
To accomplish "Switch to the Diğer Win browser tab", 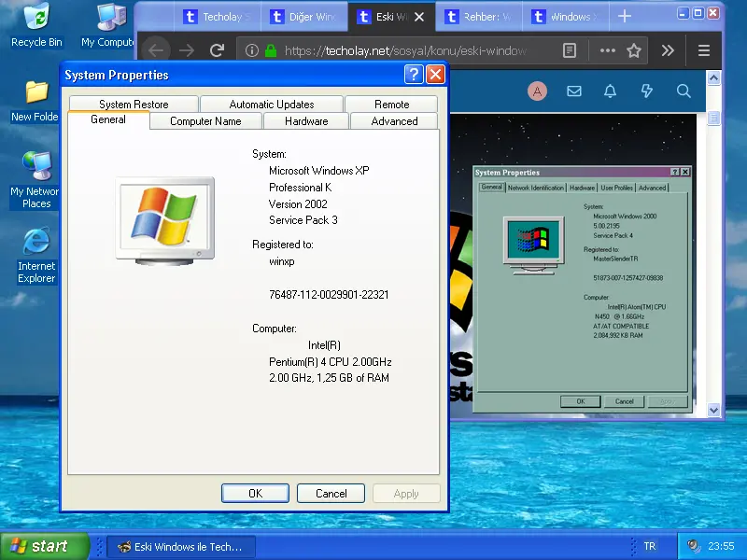I will pyautogui.click(x=305, y=17).
